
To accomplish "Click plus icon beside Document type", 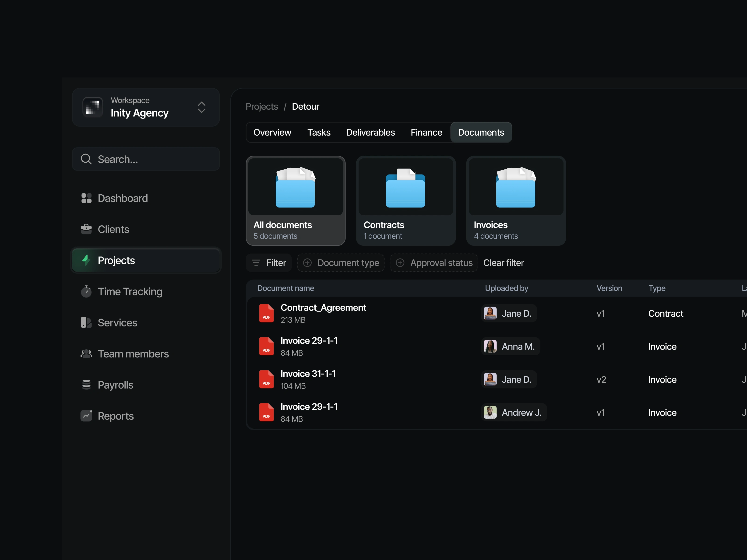I will (x=307, y=262).
